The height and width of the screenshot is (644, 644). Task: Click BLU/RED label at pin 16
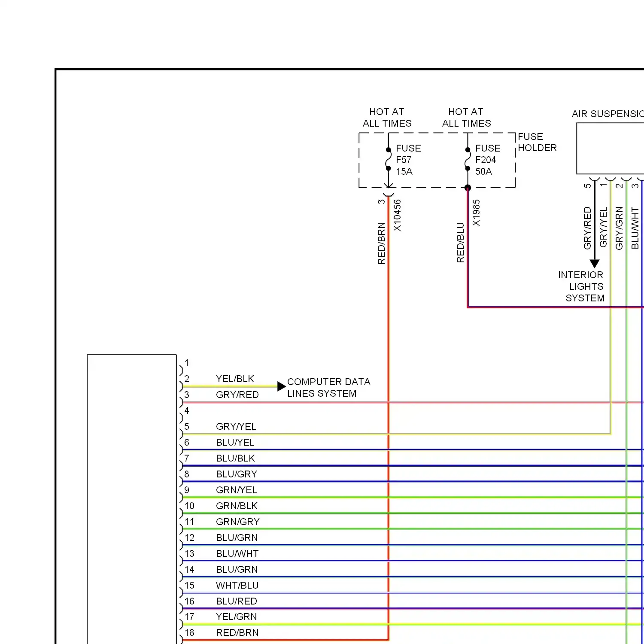click(x=236, y=601)
